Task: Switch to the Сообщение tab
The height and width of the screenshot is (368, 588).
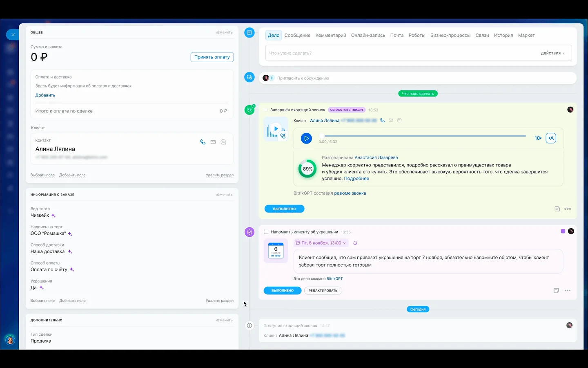Action: coord(297,36)
